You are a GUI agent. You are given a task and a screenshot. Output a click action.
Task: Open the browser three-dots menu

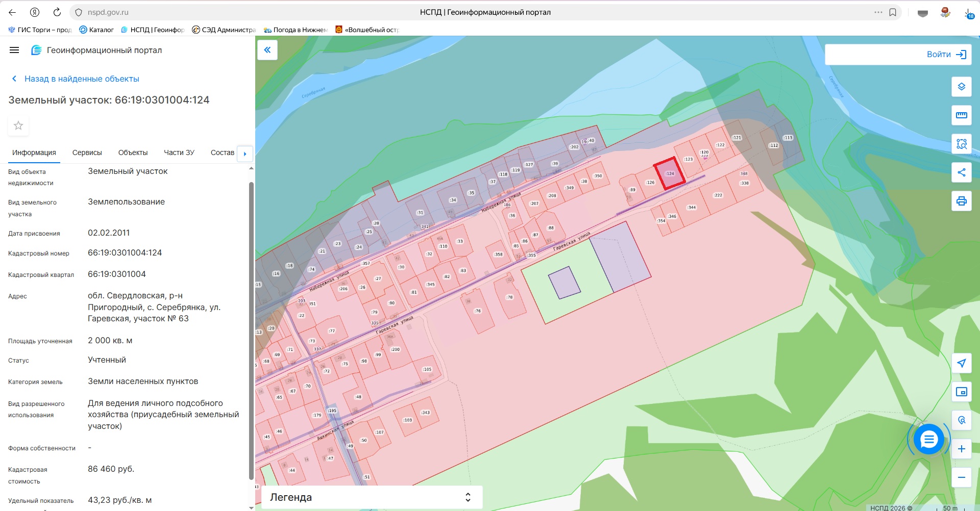tap(878, 12)
